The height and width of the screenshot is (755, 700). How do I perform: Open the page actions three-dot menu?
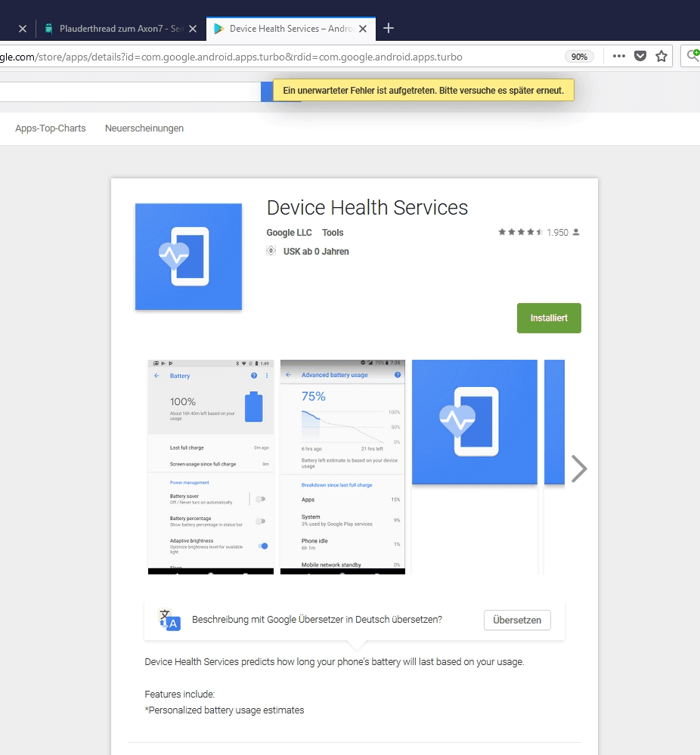coord(618,57)
